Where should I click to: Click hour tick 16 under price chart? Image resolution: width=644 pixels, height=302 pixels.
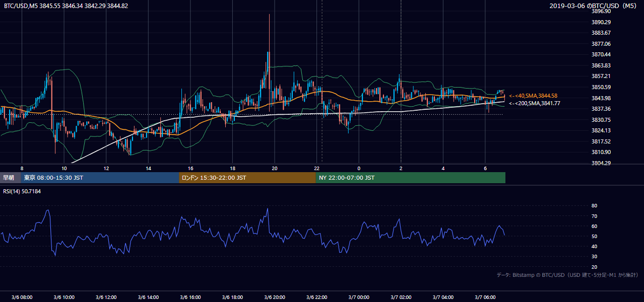190,168
